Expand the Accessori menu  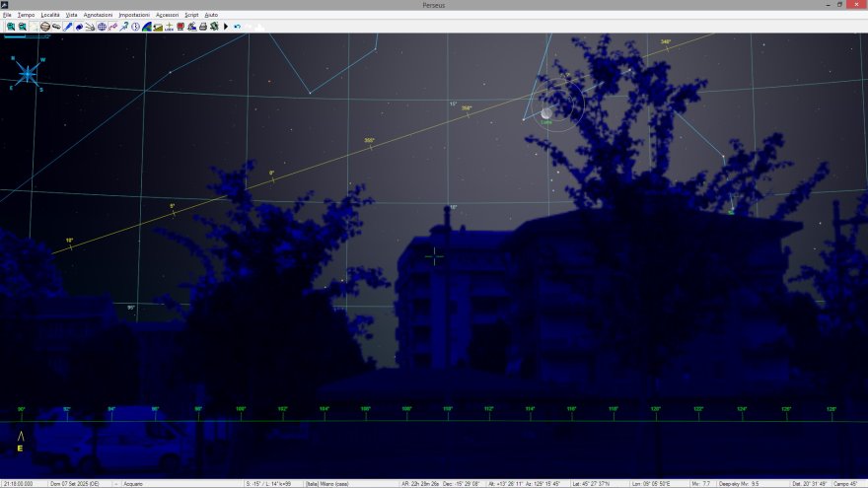click(167, 16)
